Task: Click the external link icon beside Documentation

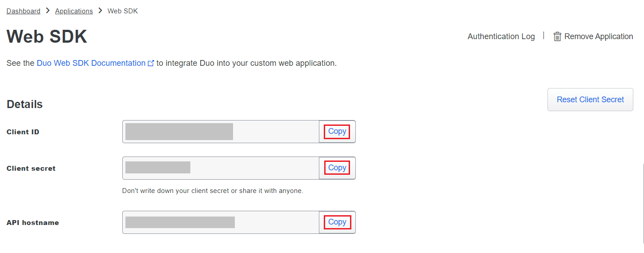Action: click(151, 64)
